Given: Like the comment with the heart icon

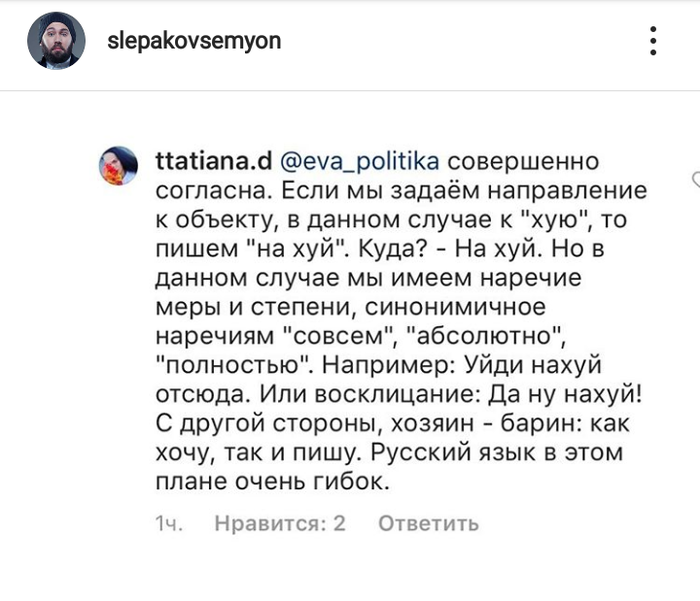Looking at the screenshot, I should pyautogui.click(x=695, y=179).
